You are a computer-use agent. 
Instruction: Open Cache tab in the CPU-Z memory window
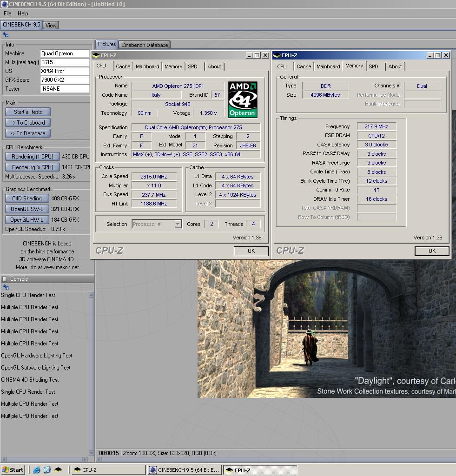304,66
